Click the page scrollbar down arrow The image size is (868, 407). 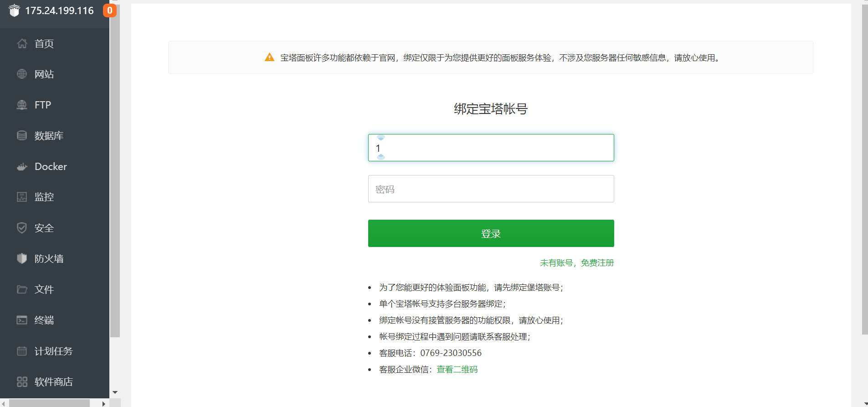click(865, 404)
